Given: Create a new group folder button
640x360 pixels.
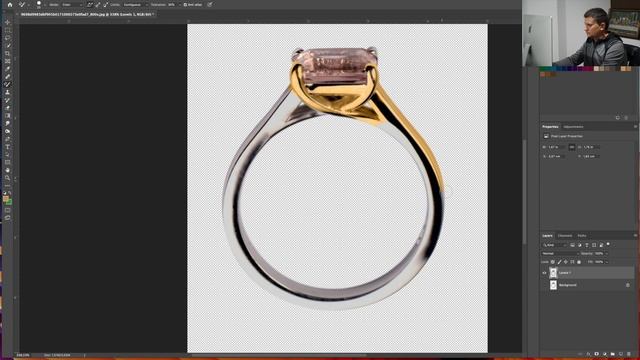Looking at the screenshot, I should pyautogui.click(x=613, y=354).
